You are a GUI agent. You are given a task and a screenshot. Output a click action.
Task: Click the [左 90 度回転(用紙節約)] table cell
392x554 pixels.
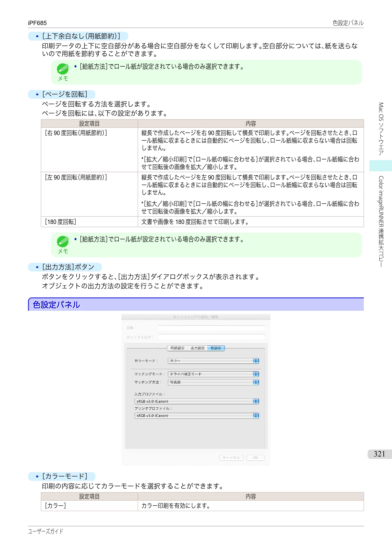(x=89, y=194)
